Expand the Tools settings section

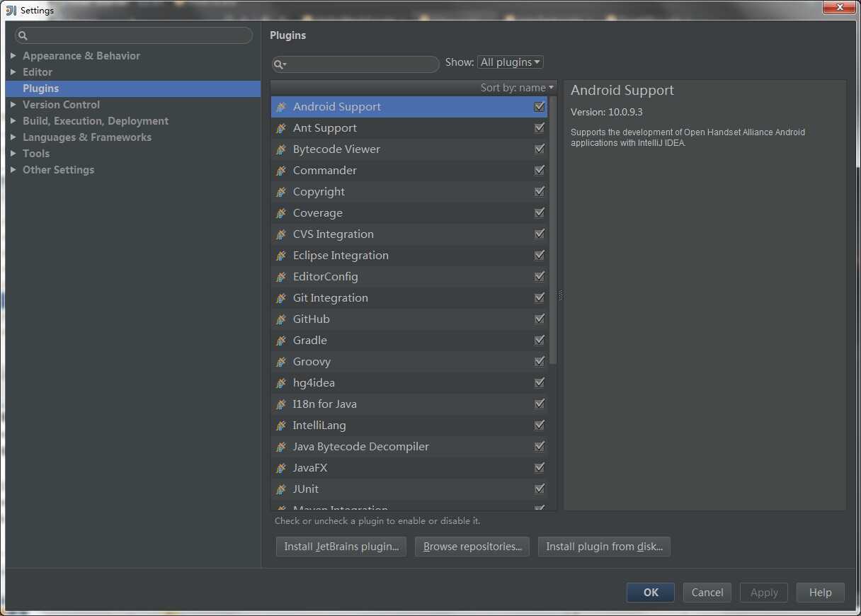pos(13,153)
